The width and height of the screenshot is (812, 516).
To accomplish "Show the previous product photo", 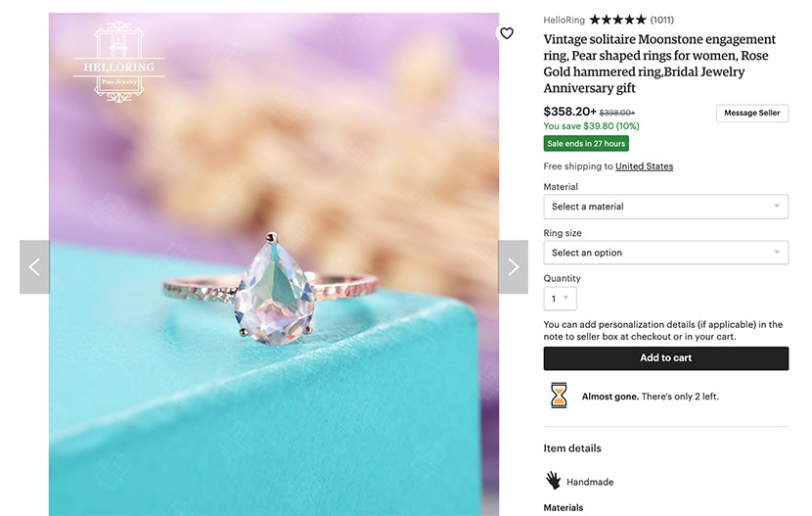I will point(34,267).
